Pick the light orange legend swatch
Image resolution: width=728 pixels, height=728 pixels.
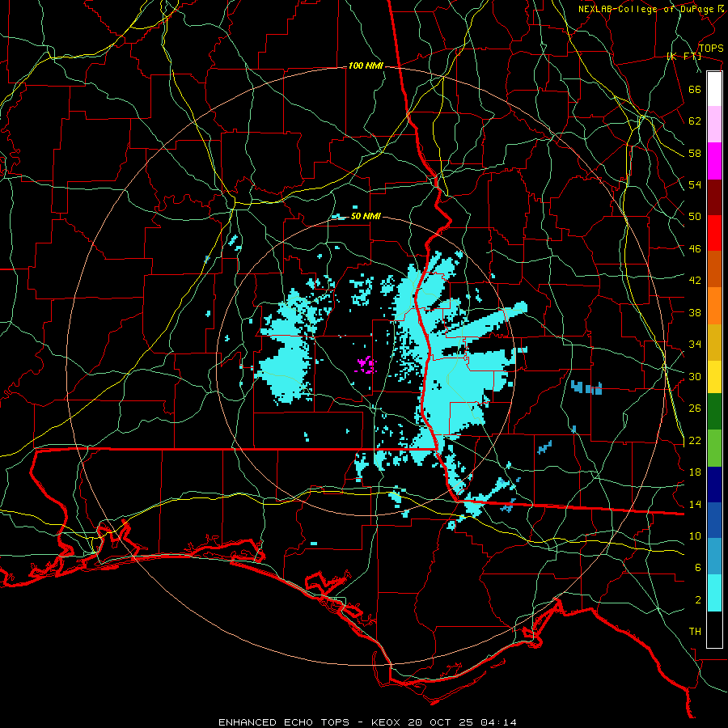coord(714,306)
